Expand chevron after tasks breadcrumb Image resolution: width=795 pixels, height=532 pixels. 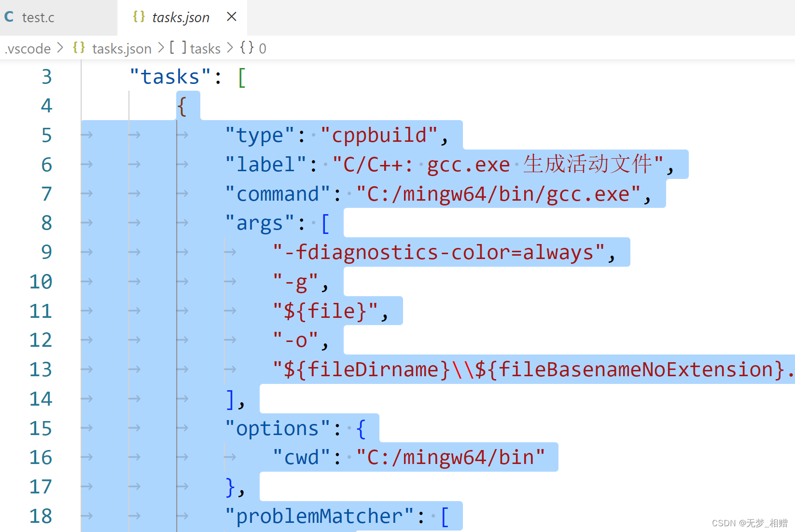pos(230,48)
